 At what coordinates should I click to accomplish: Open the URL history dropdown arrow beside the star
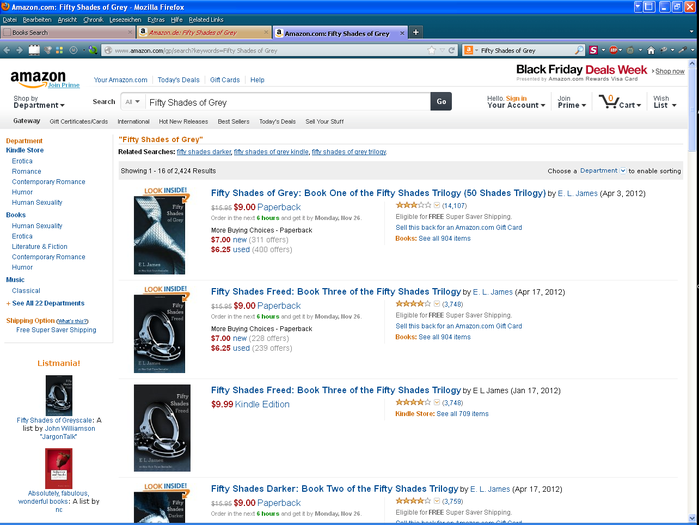coord(442,50)
